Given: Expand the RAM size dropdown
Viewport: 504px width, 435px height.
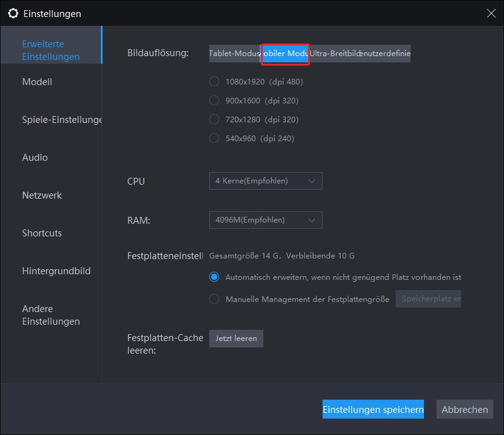Looking at the screenshot, I should [x=265, y=220].
